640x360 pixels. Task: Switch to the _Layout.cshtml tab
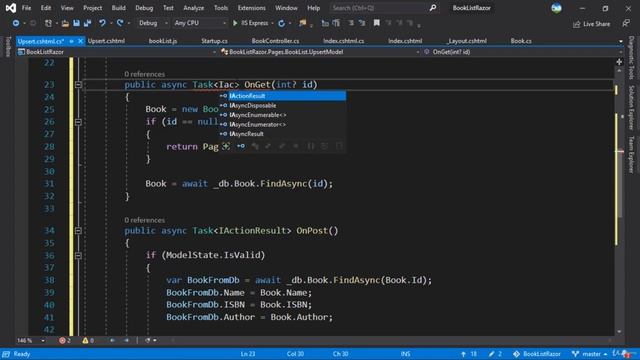[467, 41]
